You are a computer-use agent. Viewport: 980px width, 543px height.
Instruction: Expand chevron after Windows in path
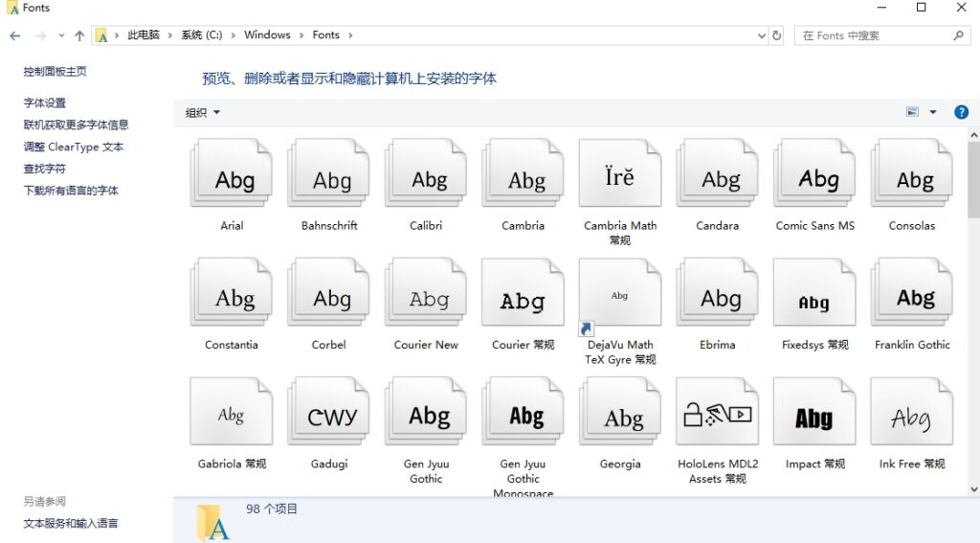(x=301, y=35)
